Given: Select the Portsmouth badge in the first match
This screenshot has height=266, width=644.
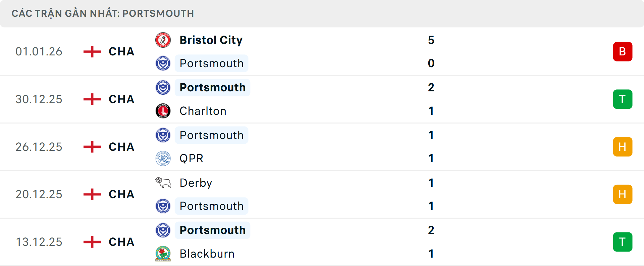Looking at the screenshot, I should coord(163,63).
